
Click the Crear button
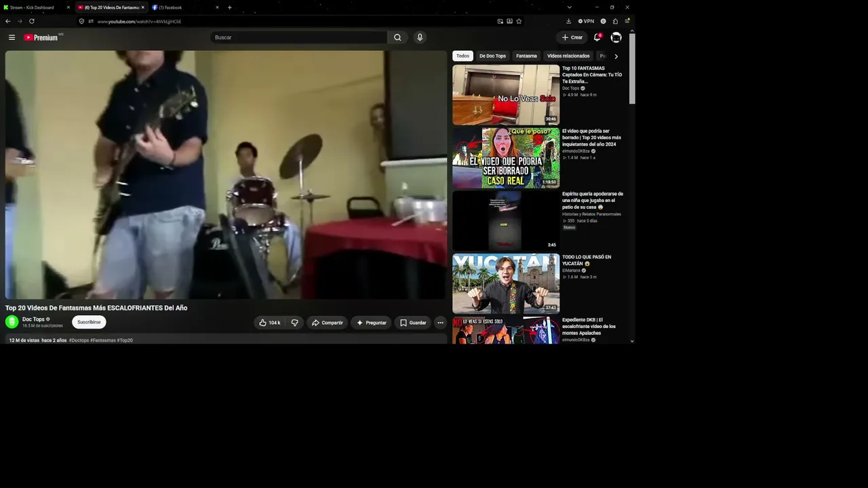point(572,37)
